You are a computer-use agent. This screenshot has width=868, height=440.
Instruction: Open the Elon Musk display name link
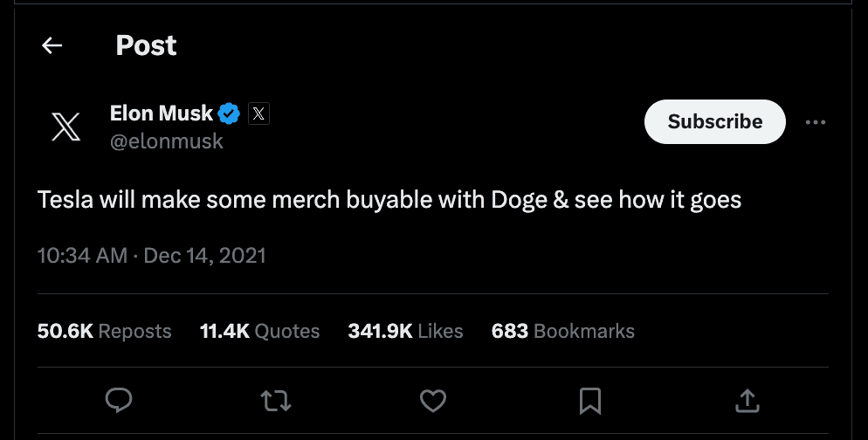(162, 113)
